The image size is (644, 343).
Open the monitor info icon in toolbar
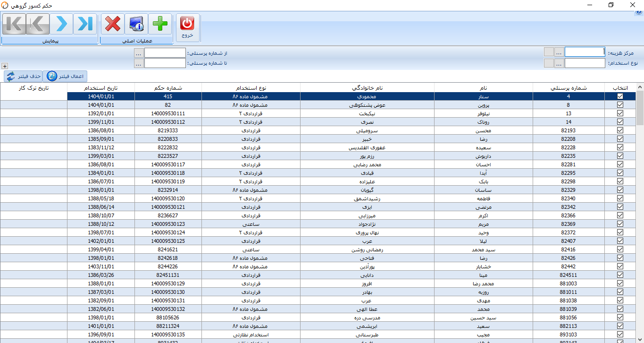[136, 24]
